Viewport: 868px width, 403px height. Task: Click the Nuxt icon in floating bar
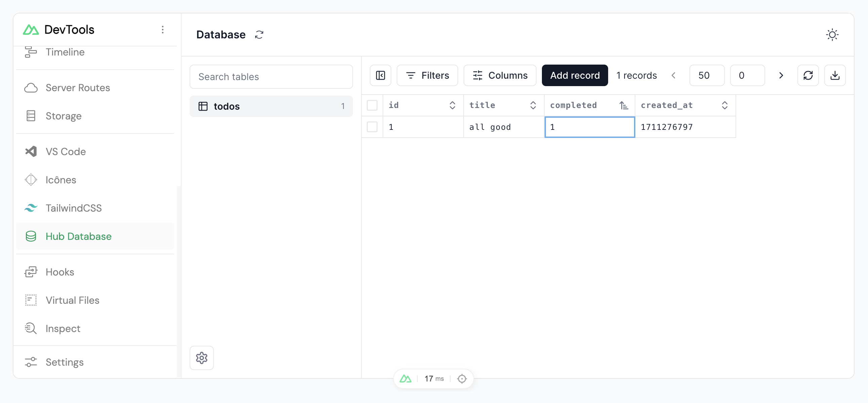click(x=405, y=379)
